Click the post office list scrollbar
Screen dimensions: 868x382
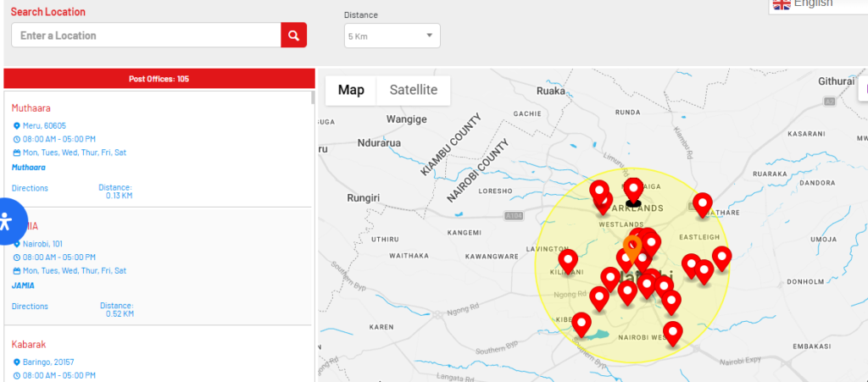pos(313,98)
